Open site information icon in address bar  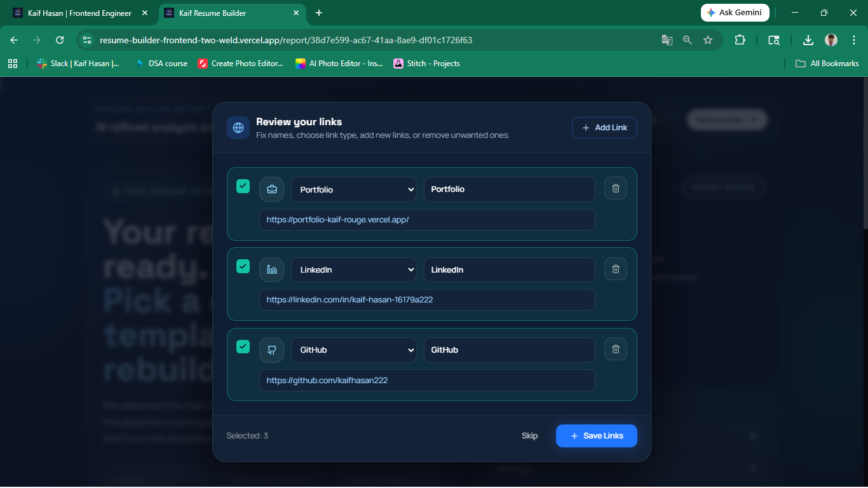tap(88, 40)
